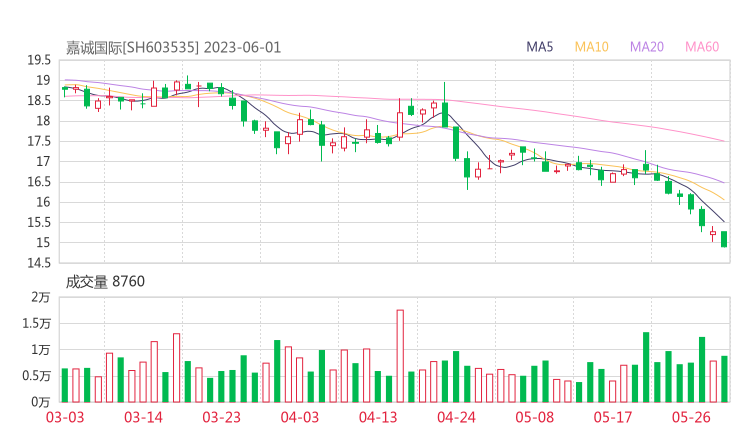The image size is (740, 440).
Task: Click the 05-08 date axis label
Action: [535, 417]
